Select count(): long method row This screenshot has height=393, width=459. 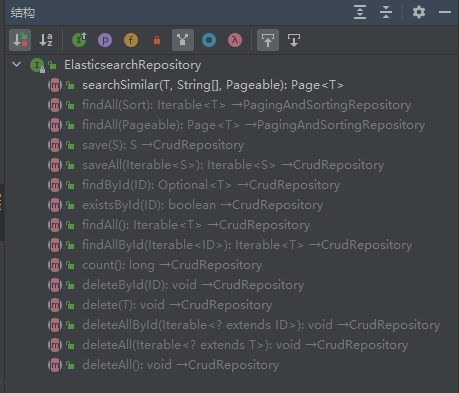point(172,265)
